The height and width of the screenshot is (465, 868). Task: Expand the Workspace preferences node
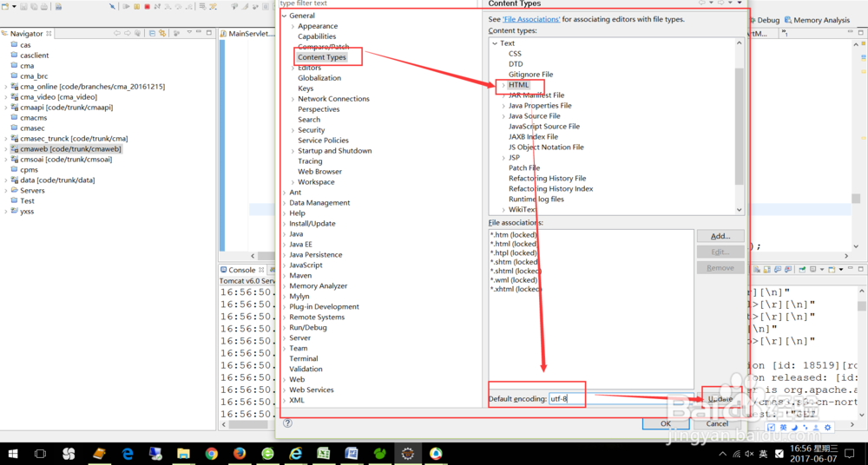(x=293, y=182)
